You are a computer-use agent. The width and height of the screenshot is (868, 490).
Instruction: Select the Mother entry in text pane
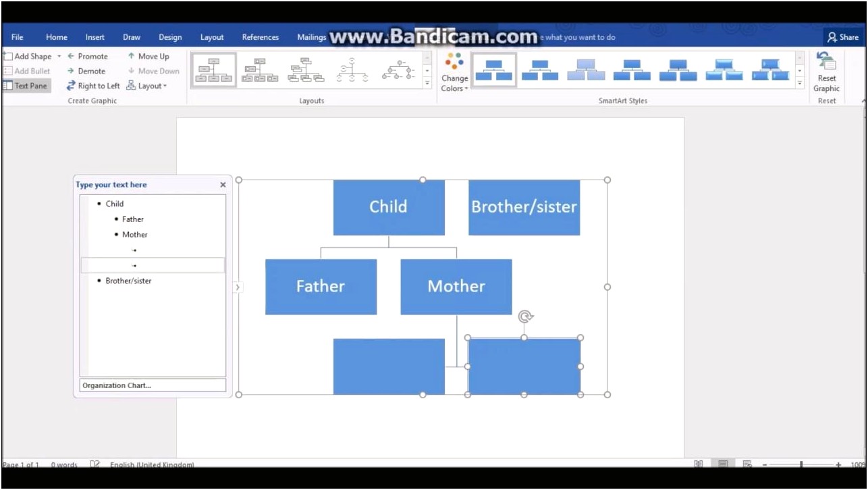(135, 234)
